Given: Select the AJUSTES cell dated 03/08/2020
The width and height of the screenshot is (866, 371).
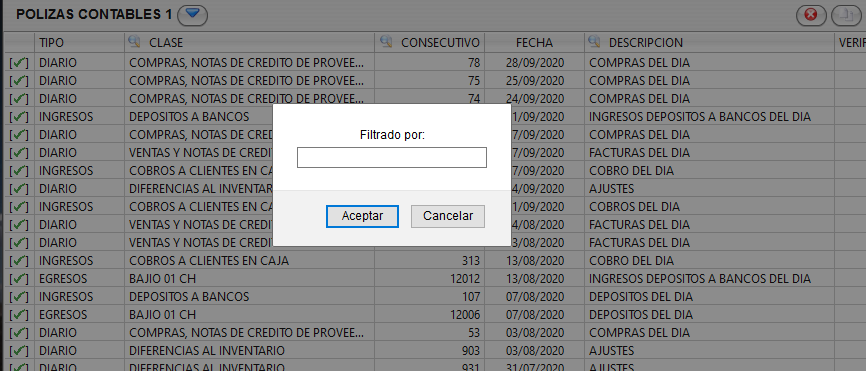Looking at the screenshot, I should tap(709, 351).
